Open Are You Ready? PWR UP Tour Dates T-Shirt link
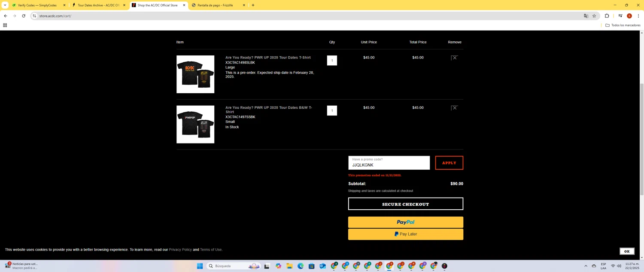Image resolution: width=644 pixels, height=272 pixels. click(x=268, y=58)
